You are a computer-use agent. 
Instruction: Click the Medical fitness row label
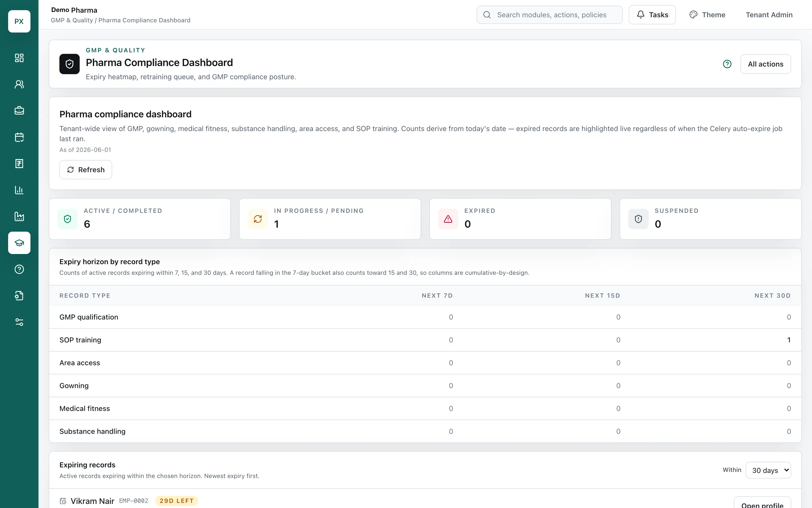84,408
